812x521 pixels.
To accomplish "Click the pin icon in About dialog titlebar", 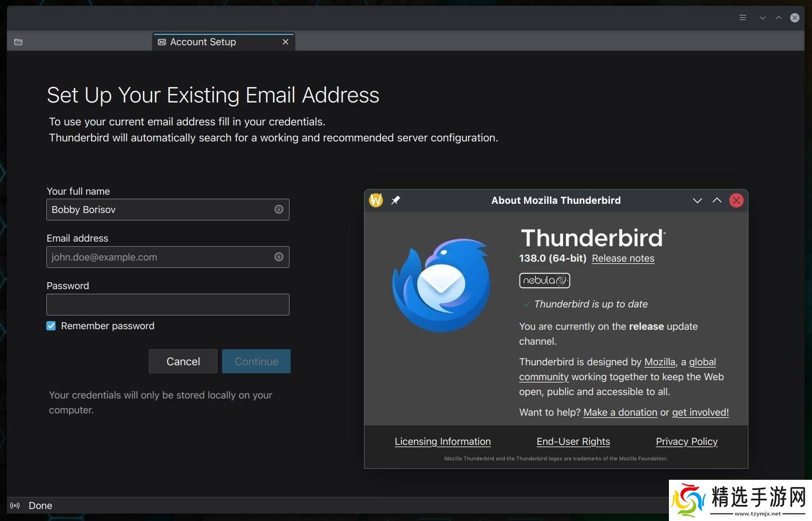I will pyautogui.click(x=395, y=200).
